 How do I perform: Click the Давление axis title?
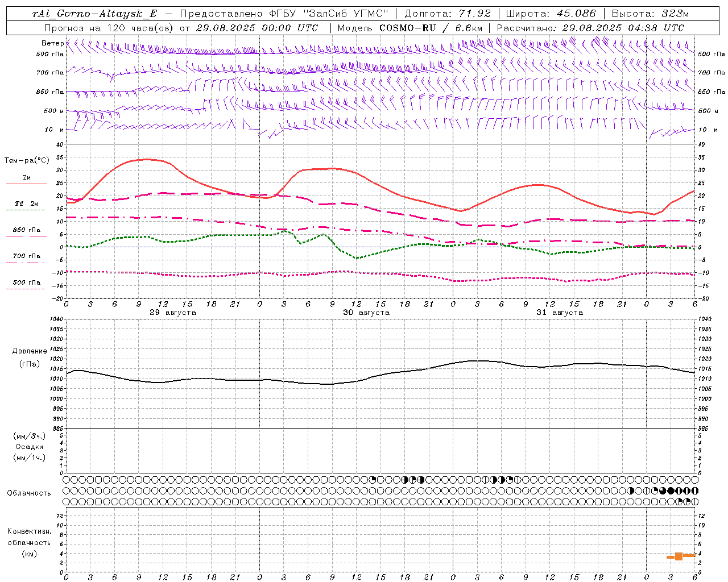pyautogui.click(x=30, y=351)
